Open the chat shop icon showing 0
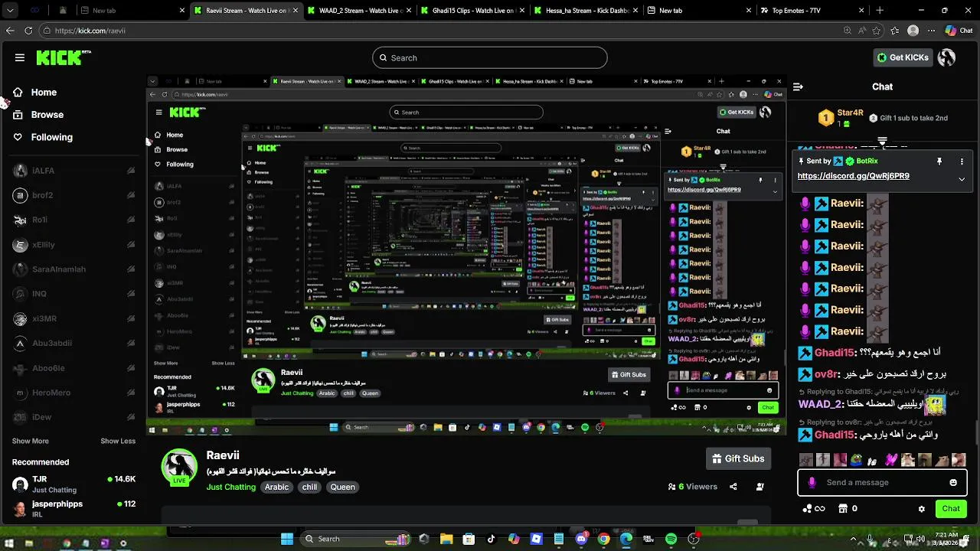Image resolution: width=980 pixels, height=551 pixels. pos(848,509)
